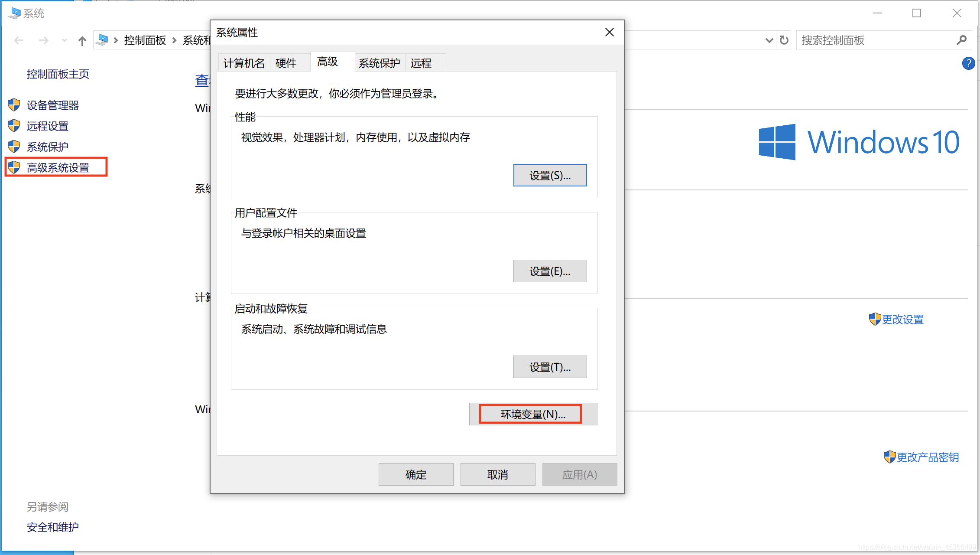
Task: Confirm with the 确定 button
Action: 416,474
